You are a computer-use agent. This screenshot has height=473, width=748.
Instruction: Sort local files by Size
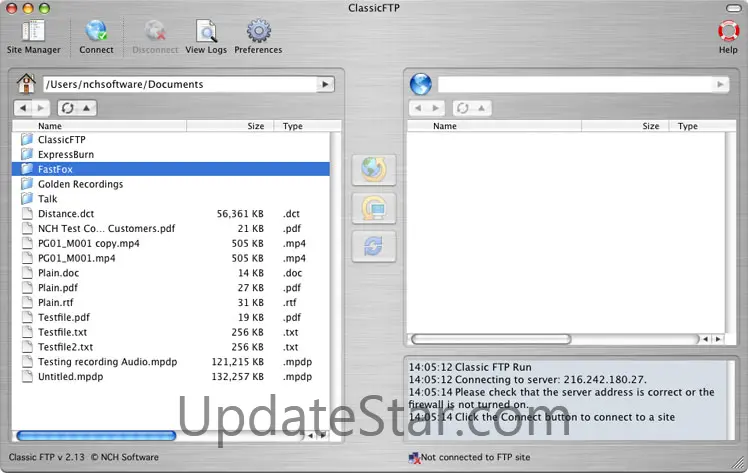[230, 126]
